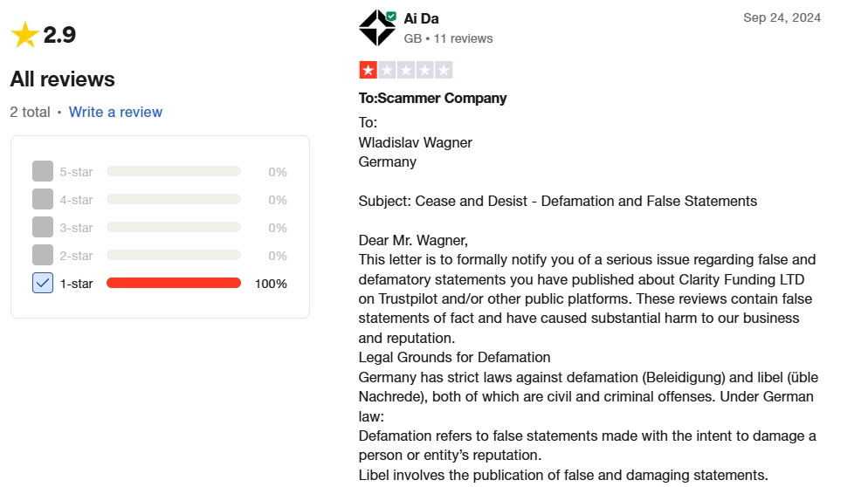Image resolution: width=868 pixels, height=487 pixels.
Task: Open the review title To:Scammer Company
Action: [432, 98]
